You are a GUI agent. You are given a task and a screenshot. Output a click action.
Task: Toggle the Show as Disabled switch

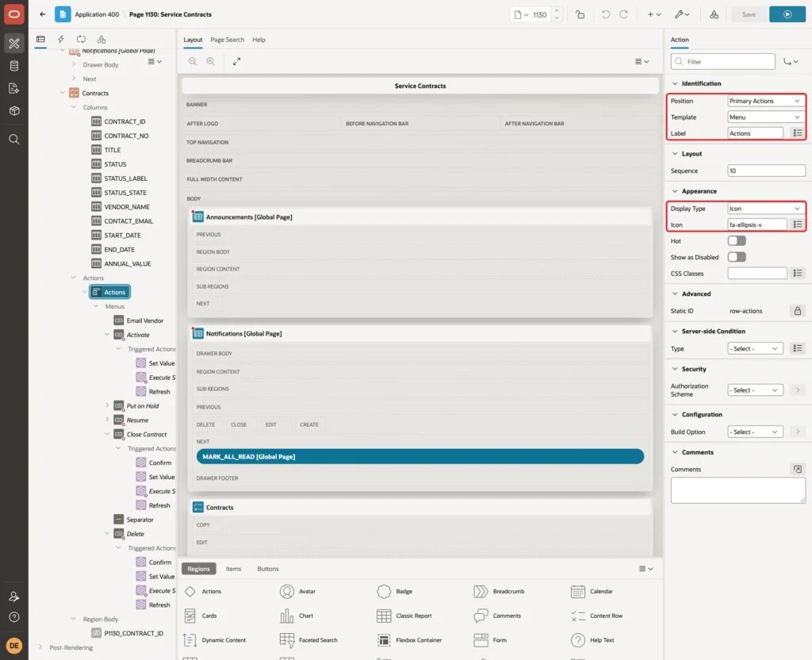point(737,257)
